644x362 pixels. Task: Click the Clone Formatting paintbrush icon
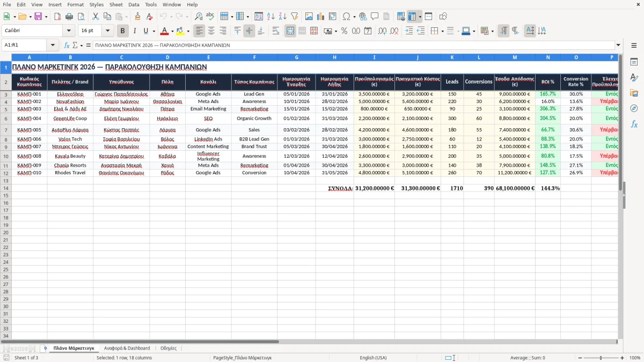click(137, 17)
